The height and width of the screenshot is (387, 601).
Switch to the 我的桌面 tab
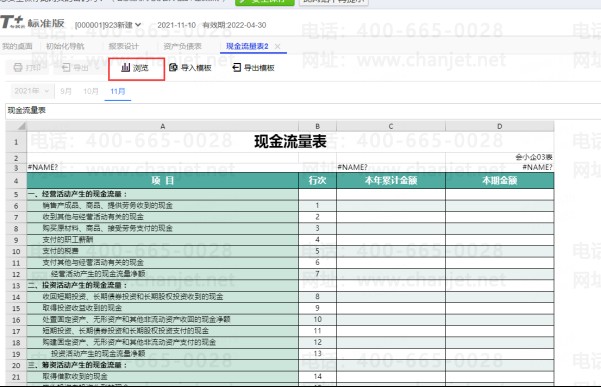point(17,46)
